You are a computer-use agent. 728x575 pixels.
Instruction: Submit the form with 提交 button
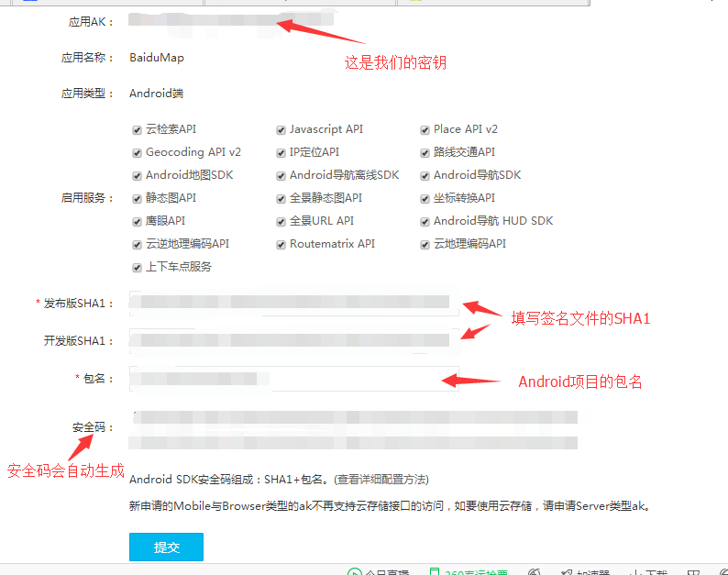166,547
